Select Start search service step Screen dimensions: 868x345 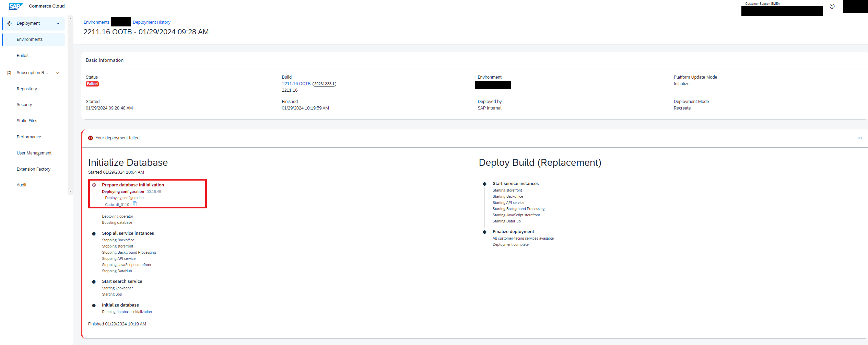(x=122, y=281)
